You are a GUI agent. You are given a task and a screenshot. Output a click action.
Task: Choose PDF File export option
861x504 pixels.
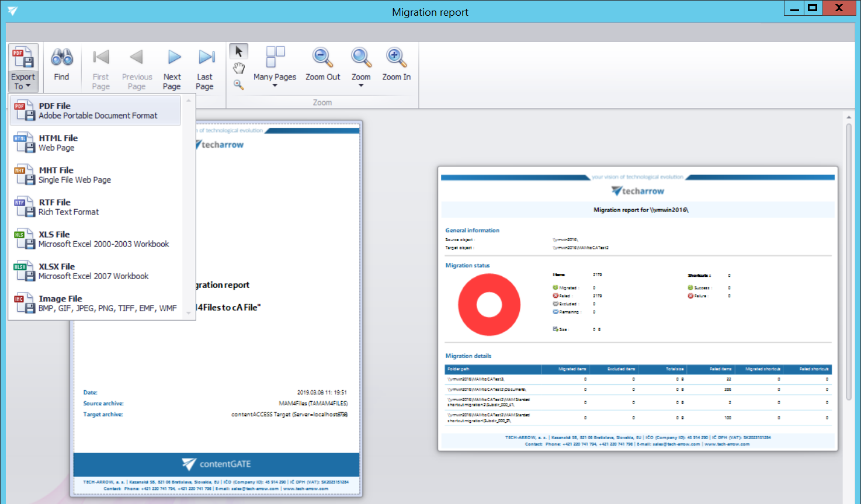click(x=96, y=110)
